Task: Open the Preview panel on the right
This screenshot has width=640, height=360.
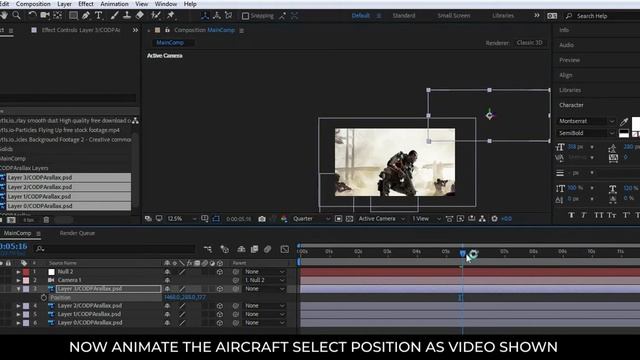Action: click(x=569, y=60)
